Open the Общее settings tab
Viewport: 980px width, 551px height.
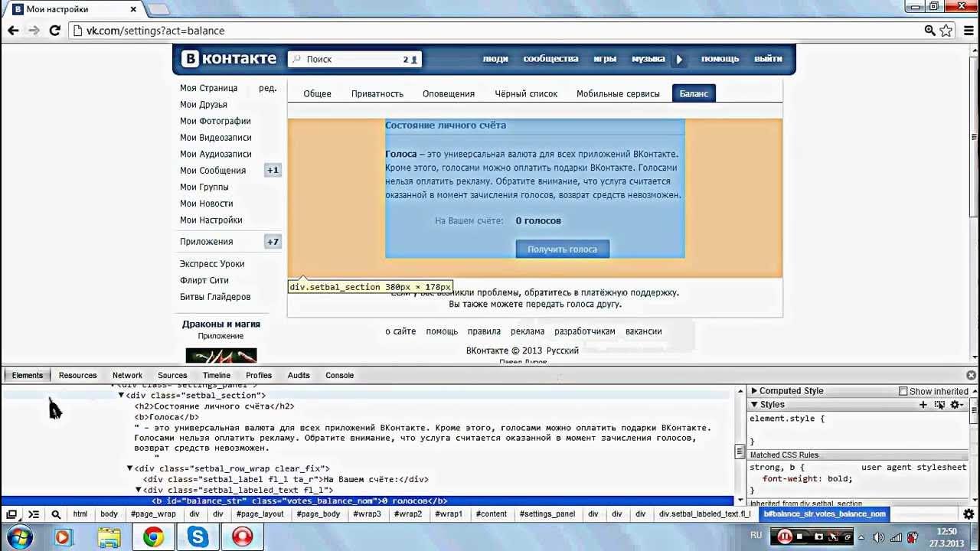click(317, 93)
